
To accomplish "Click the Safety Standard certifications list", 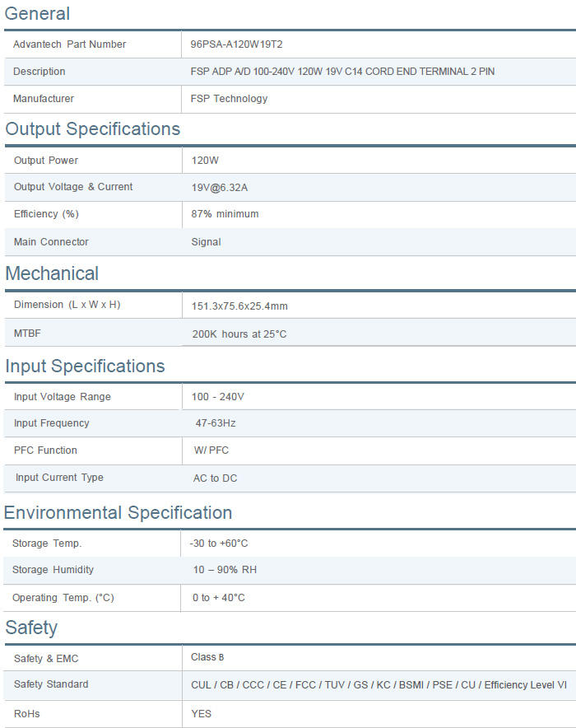I will [379, 685].
